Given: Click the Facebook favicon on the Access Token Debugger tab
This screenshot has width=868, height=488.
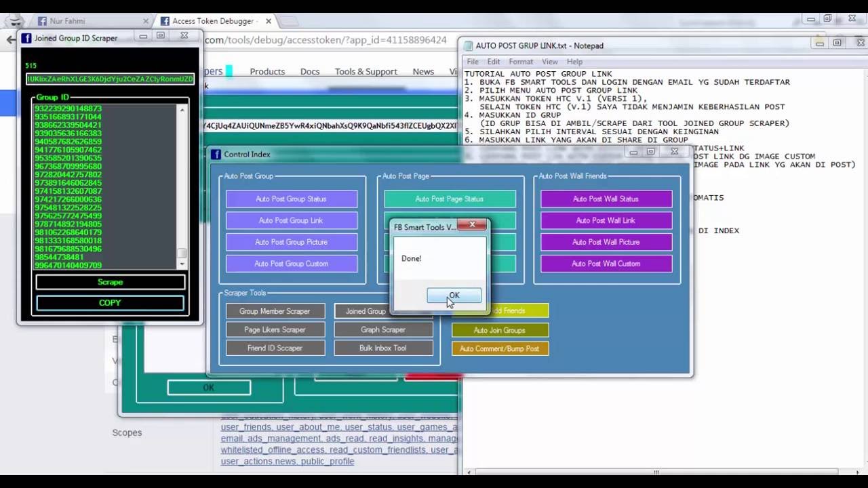Looking at the screenshot, I should point(164,21).
